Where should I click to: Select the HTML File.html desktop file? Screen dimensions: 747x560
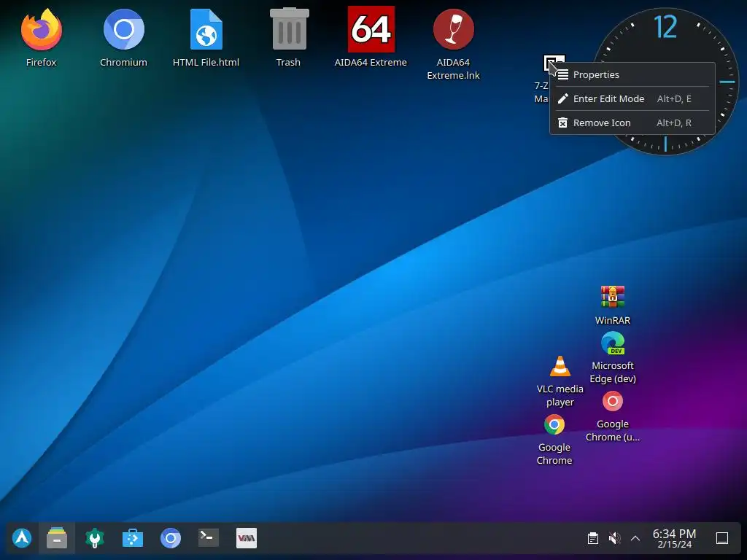[206, 29]
